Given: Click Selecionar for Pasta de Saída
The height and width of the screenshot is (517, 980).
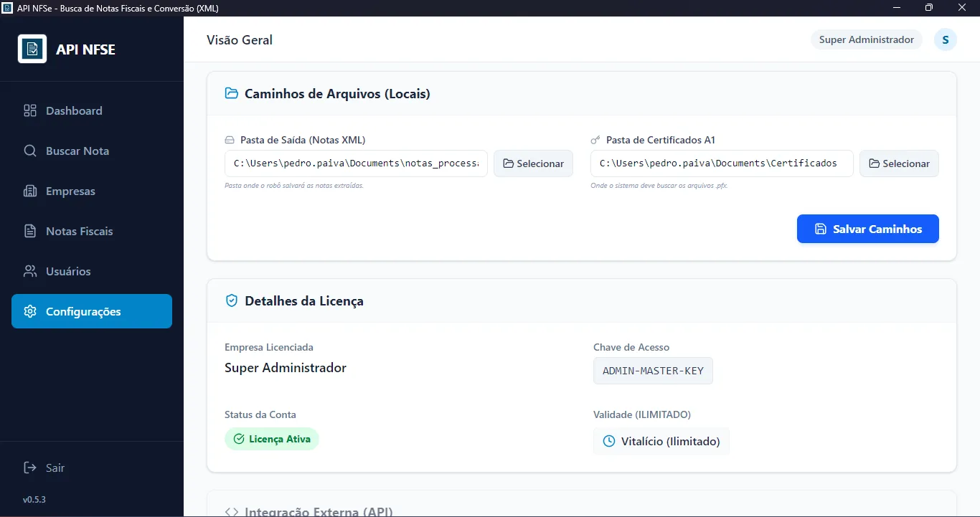Looking at the screenshot, I should click(x=533, y=163).
